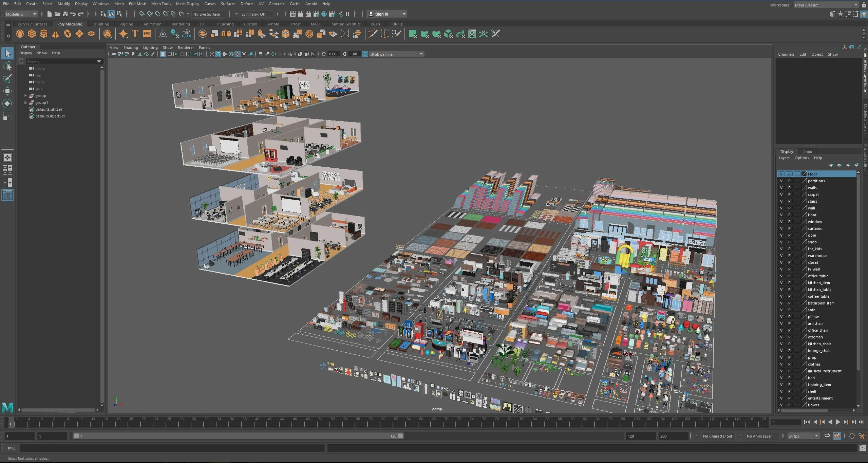
Task: Click the Maya home logo icon
Action: click(x=7, y=407)
